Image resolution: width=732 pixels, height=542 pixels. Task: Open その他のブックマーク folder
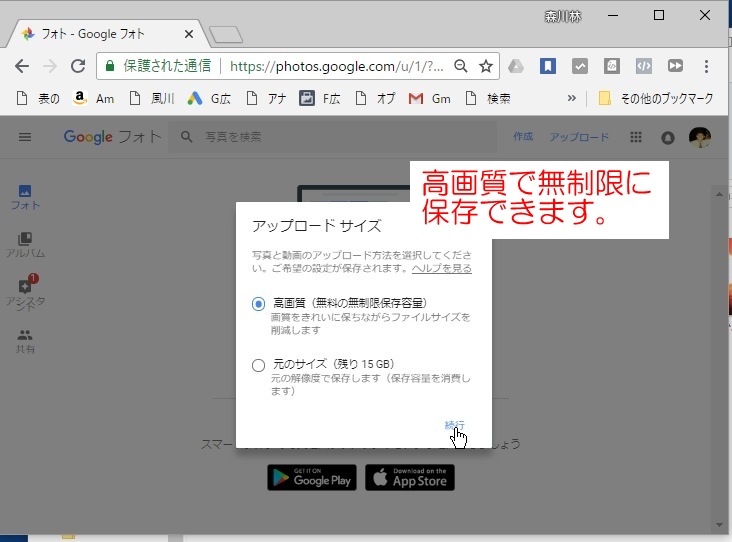coord(656,99)
